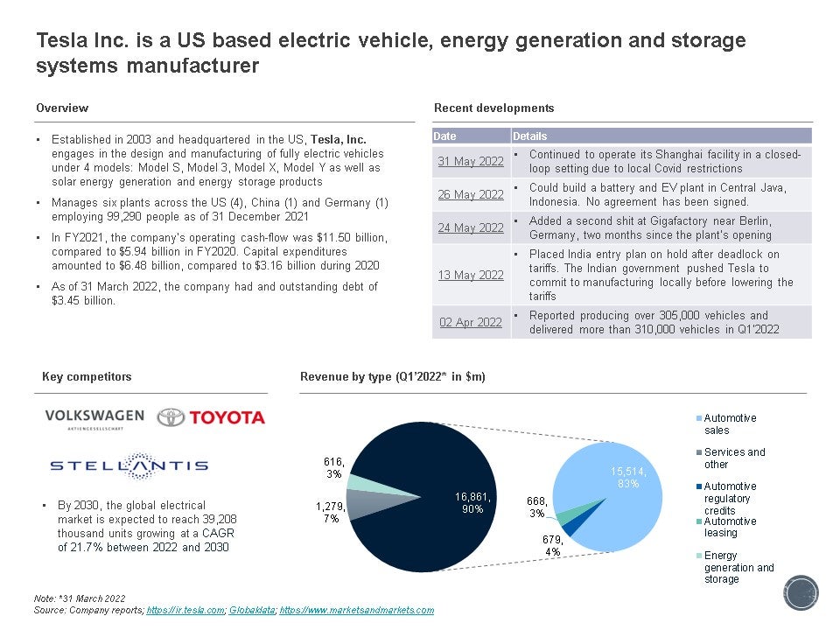The height and width of the screenshot is (630, 840).
Task: Select the Services and other legend swatch
Action: click(698, 452)
